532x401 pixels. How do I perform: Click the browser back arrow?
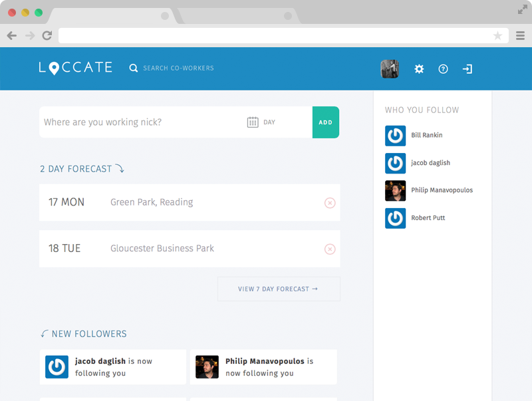(x=12, y=36)
